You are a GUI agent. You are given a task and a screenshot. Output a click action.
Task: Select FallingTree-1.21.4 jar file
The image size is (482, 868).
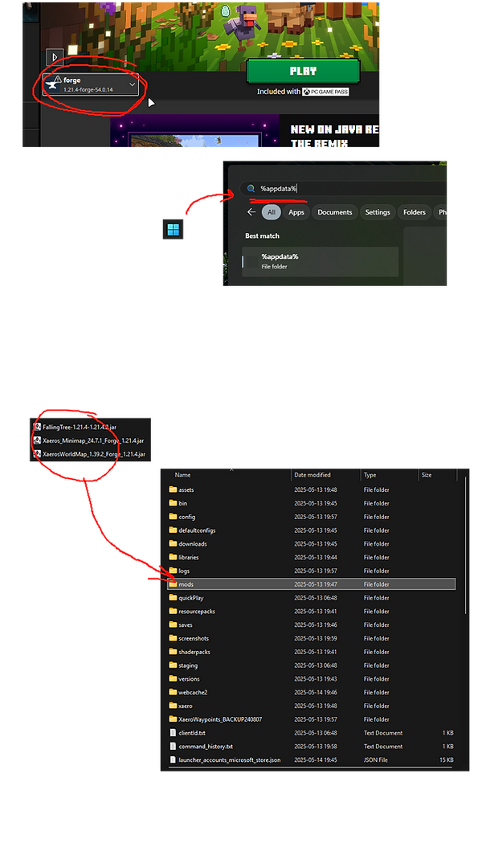[80, 427]
